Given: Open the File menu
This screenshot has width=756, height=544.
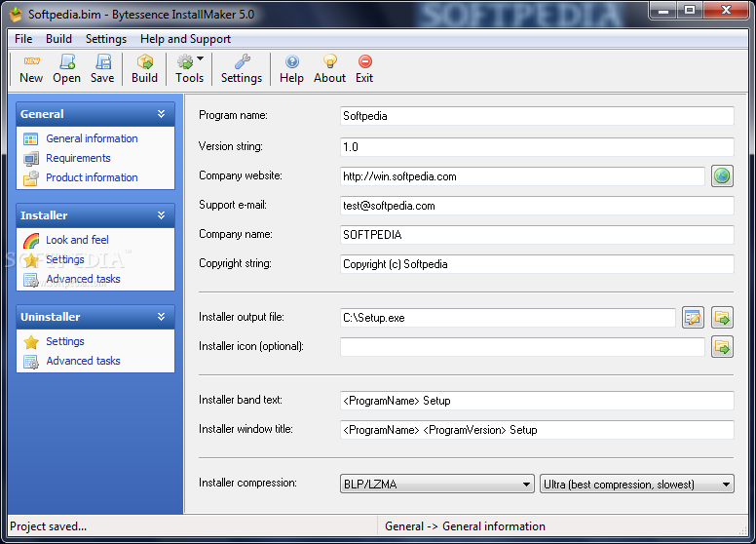Looking at the screenshot, I should [23, 39].
